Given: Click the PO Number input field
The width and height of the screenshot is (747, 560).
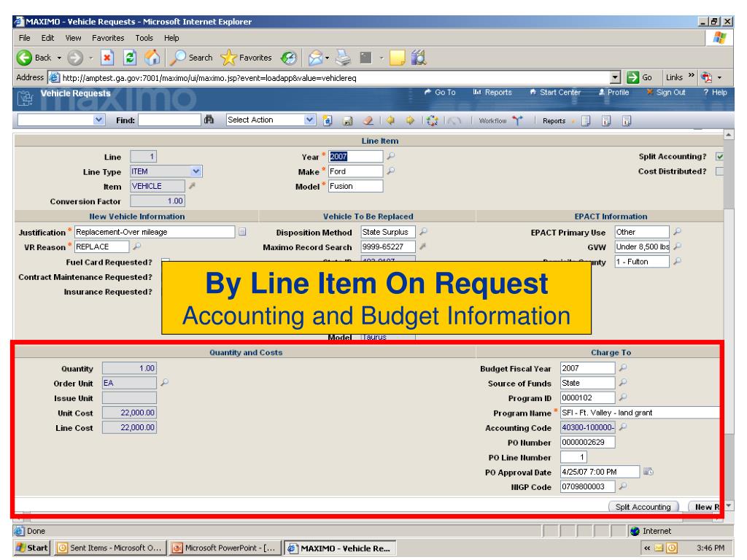Looking at the screenshot, I should click(587, 443).
